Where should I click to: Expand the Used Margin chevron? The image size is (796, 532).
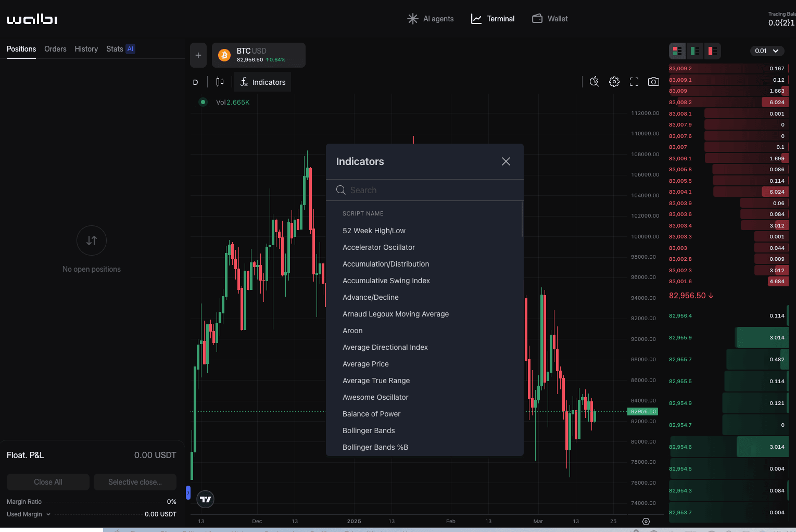click(48, 514)
